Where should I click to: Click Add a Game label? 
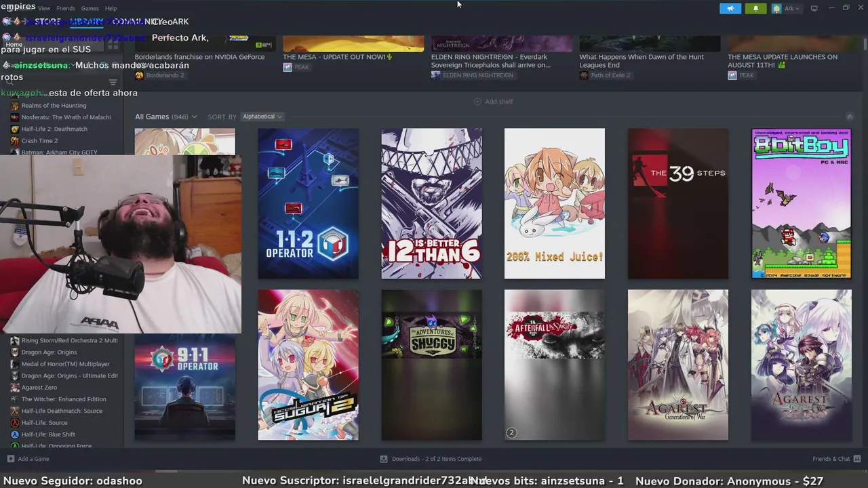(33, 459)
